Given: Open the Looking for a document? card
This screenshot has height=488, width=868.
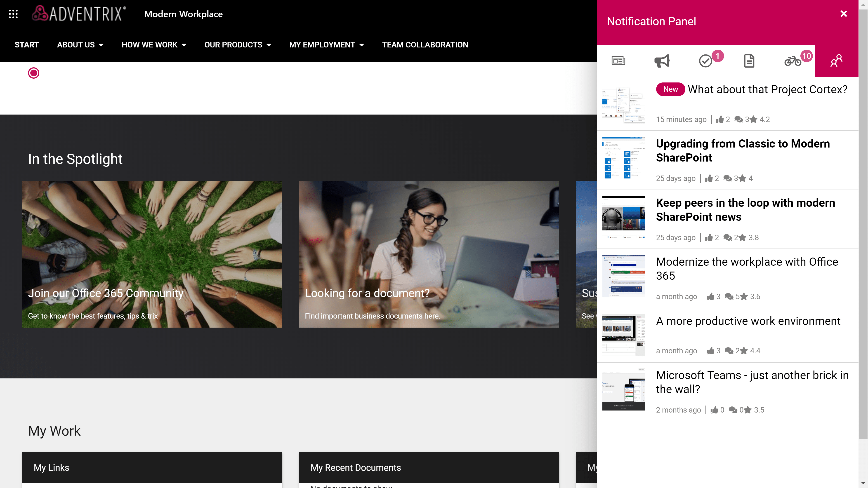Looking at the screenshot, I should 429,254.
